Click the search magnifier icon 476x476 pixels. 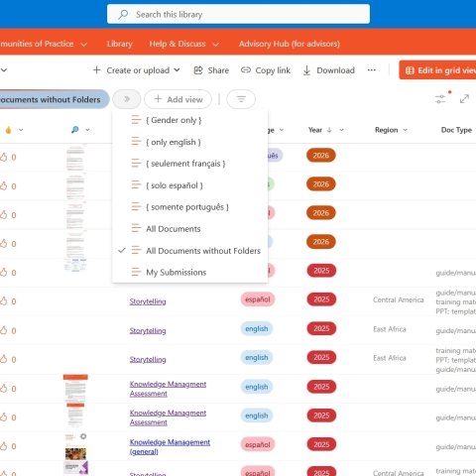pos(123,14)
